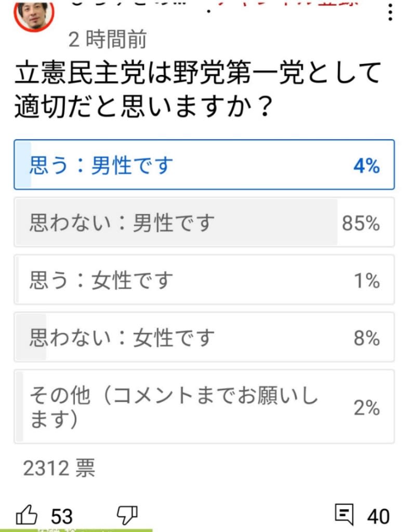Select poll option 思う：男性です

tap(204, 165)
